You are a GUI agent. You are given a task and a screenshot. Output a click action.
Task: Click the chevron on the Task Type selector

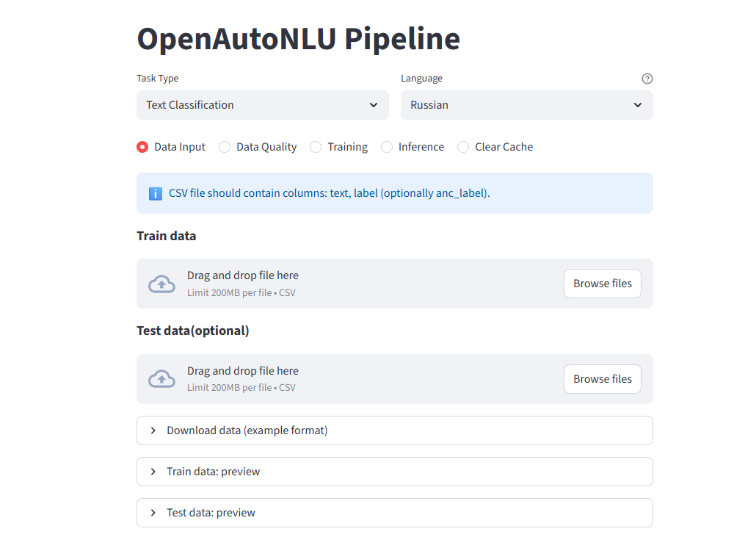(373, 105)
